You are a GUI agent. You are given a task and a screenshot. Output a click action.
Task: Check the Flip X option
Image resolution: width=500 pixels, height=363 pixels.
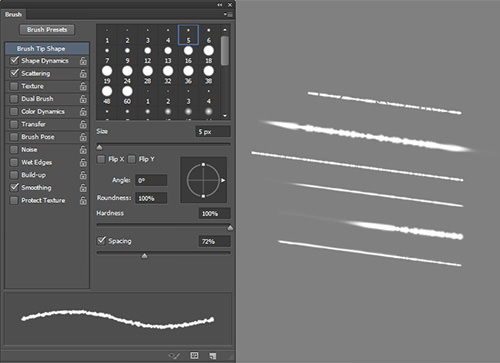(101, 159)
